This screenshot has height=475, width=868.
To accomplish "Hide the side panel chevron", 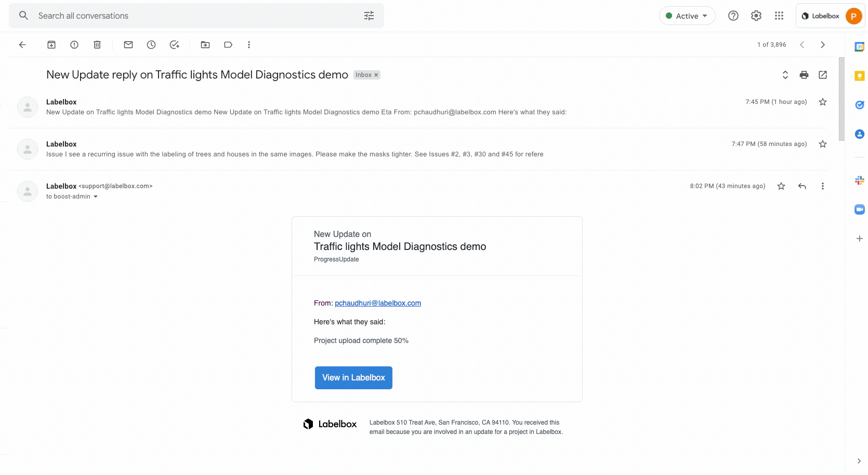I will pyautogui.click(x=859, y=461).
